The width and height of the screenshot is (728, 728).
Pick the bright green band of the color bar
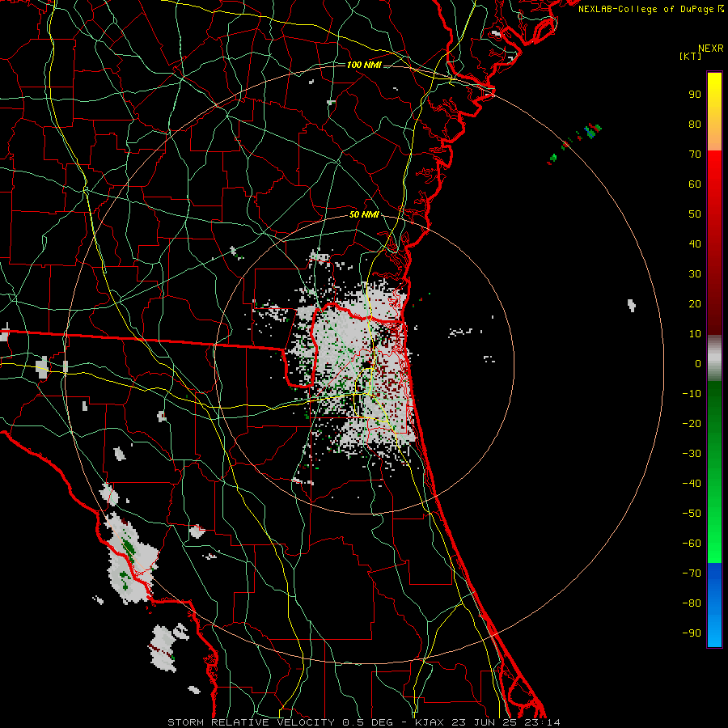pyautogui.click(x=714, y=544)
